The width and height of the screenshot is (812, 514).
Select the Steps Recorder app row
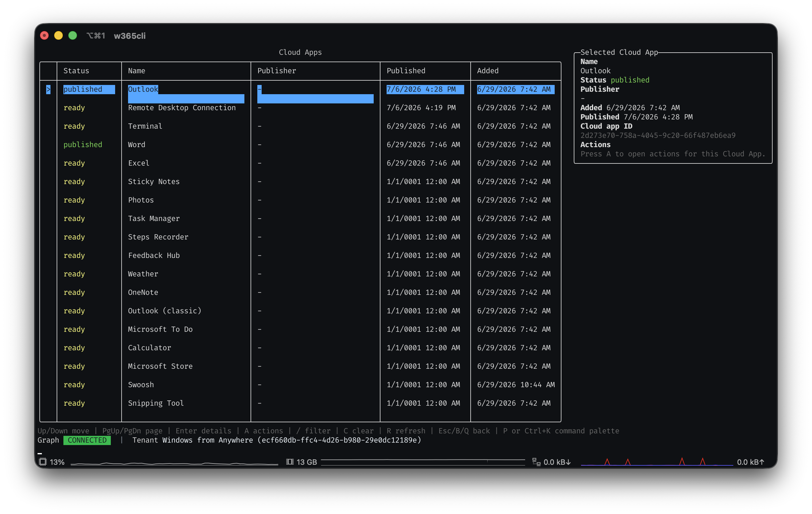300,237
